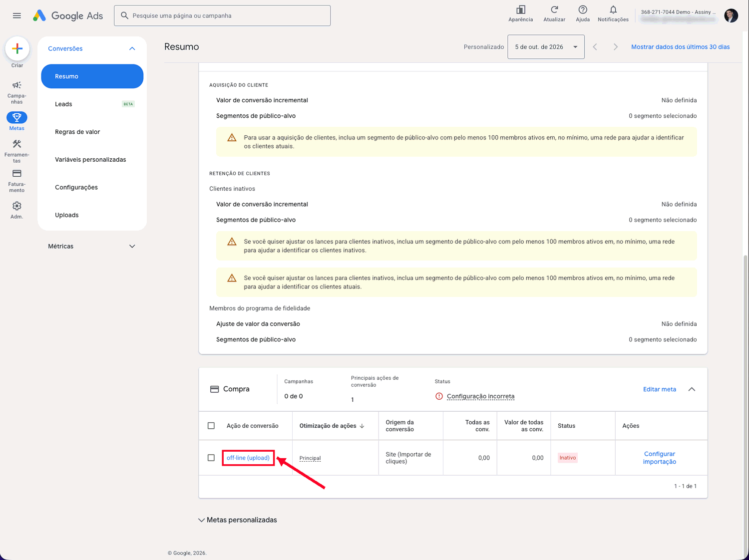
Task: Click Configurar importação link
Action: coord(660,458)
